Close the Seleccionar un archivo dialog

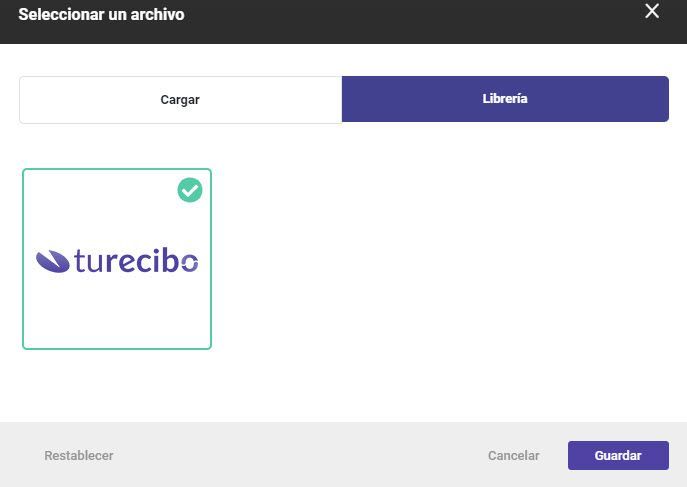click(x=652, y=11)
